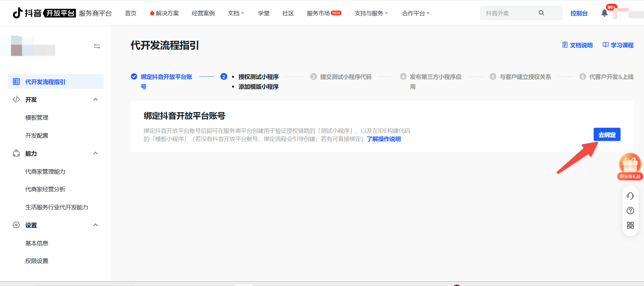This screenshot has width=644, height=286.
Task: Click the 能力 section icon
Action: [x=16, y=153]
